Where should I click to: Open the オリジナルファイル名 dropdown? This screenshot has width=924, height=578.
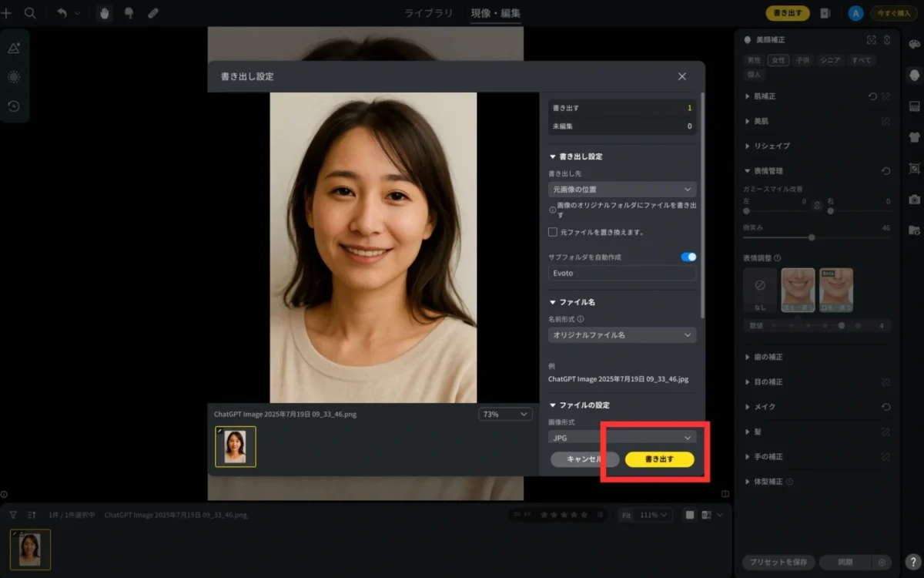pyautogui.click(x=622, y=335)
